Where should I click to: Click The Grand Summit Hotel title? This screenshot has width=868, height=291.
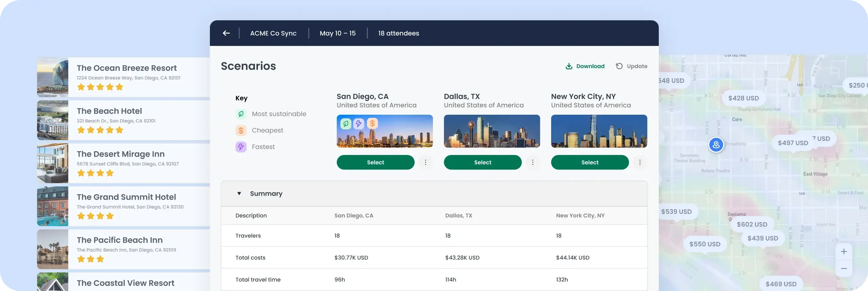click(126, 197)
